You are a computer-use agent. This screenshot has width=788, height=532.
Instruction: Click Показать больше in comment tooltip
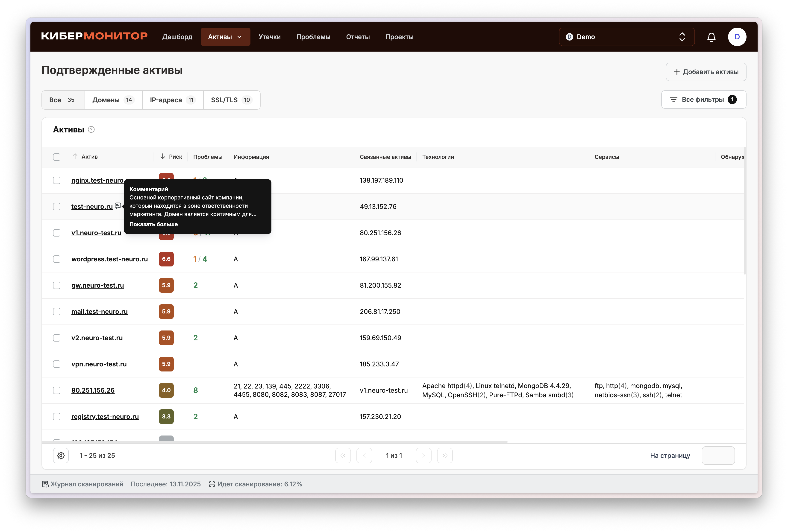point(153,224)
